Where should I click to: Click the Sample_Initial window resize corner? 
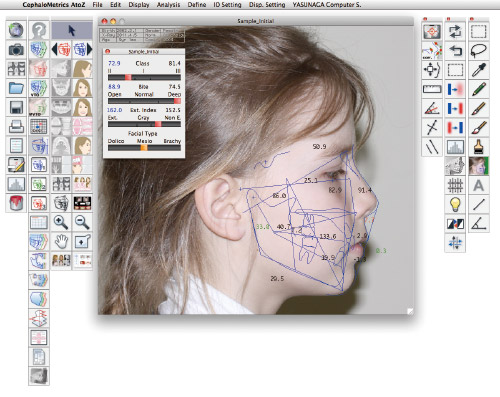(x=410, y=311)
